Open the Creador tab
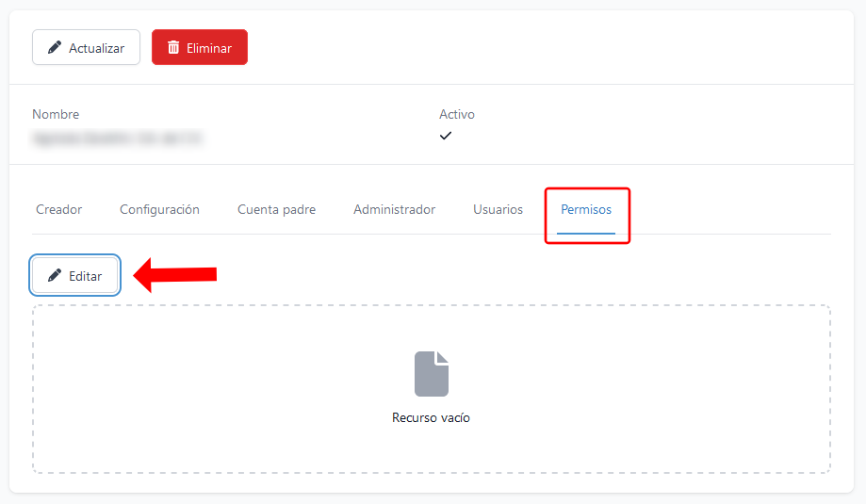 (x=59, y=209)
